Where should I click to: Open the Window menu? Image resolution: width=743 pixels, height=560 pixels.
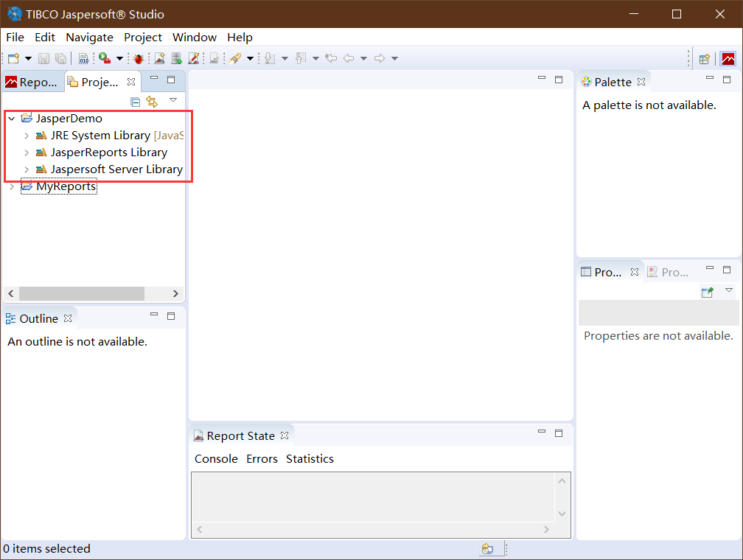coord(194,37)
